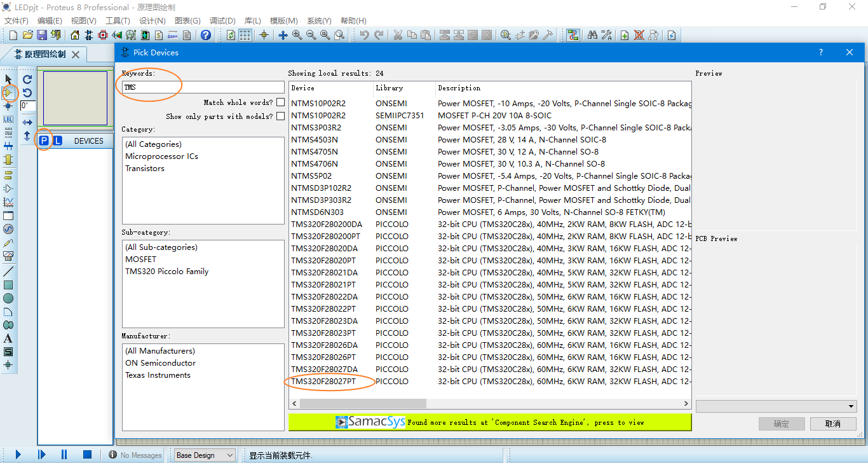
Task: Select the 2D Graphics Text tool
Action: click(9, 338)
